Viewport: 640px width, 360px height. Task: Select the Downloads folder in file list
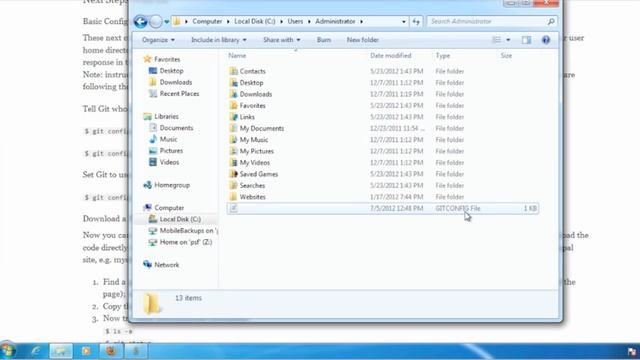coord(256,94)
